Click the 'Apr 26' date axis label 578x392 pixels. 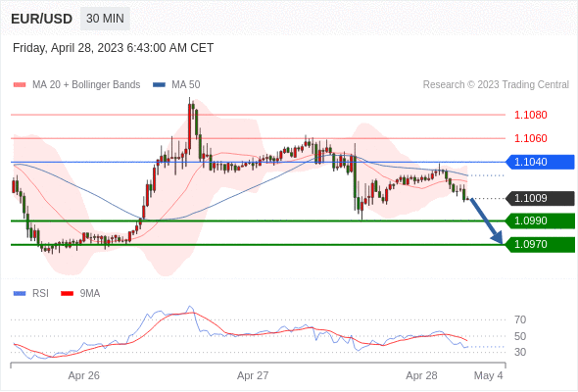pyautogui.click(x=83, y=375)
